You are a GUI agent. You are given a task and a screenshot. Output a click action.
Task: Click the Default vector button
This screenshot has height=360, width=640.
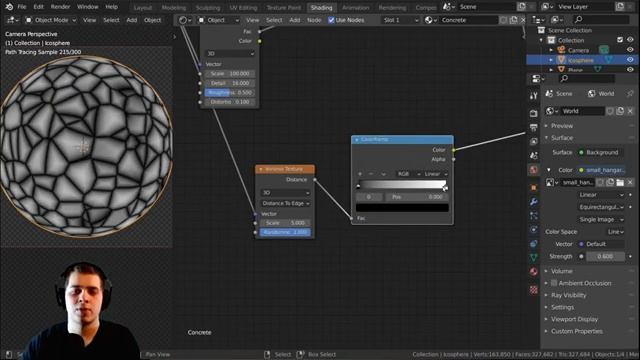tap(601, 244)
